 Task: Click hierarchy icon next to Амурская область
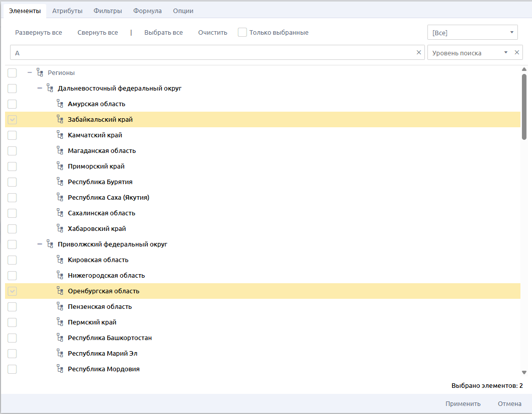click(x=60, y=104)
